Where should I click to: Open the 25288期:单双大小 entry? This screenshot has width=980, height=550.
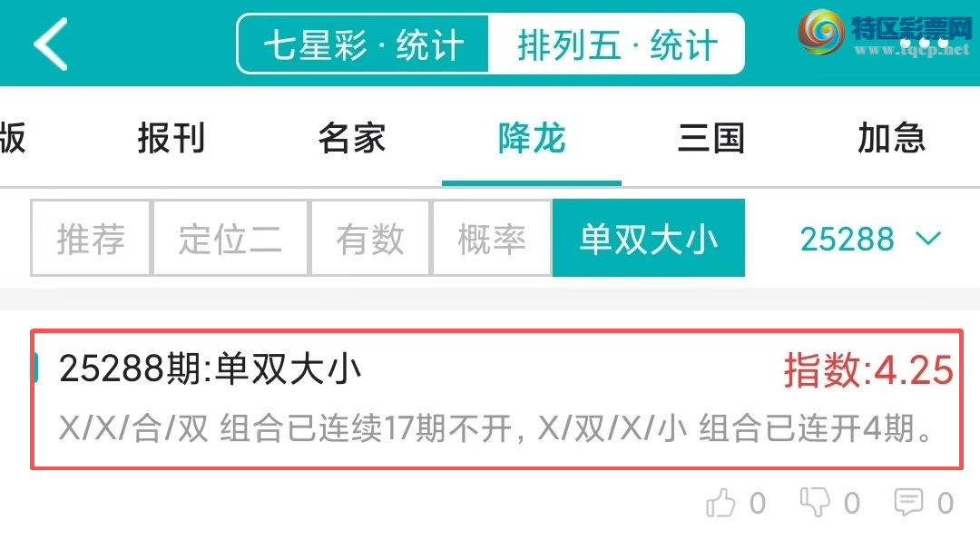[x=497, y=399]
